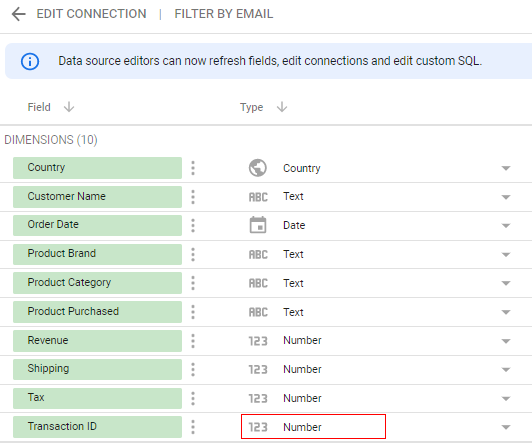Expand type dropdown for Product Brand
This screenshot has width=532, height=448.
[506, 255]
